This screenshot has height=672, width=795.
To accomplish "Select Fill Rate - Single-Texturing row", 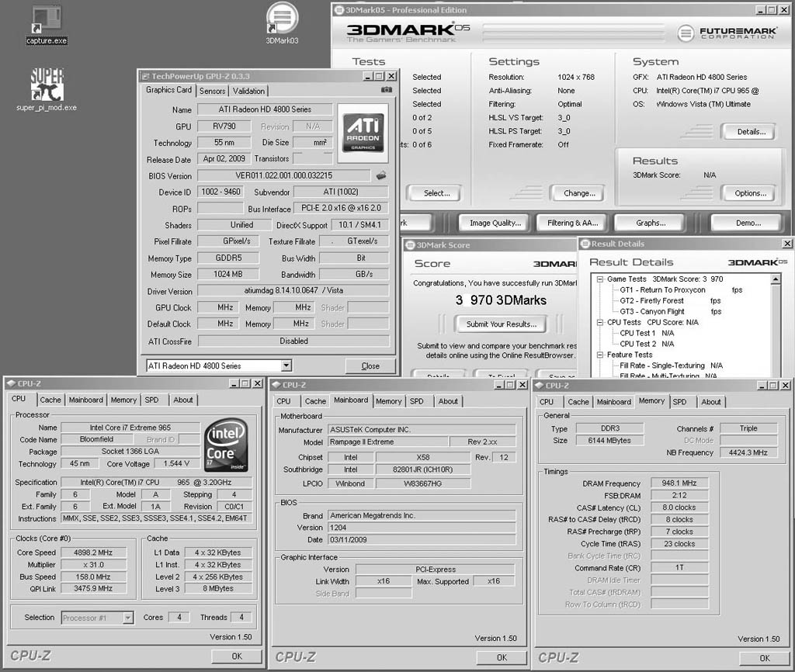I will click(x=671, y=365).
